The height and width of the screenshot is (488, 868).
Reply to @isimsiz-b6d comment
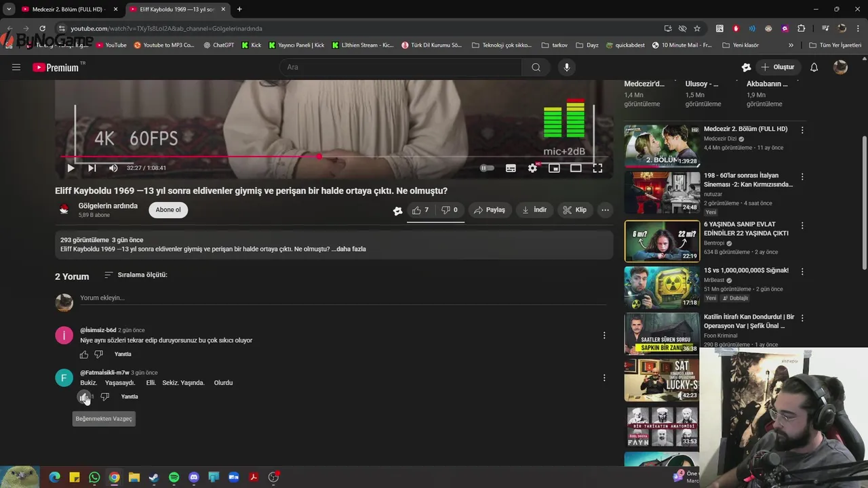[x=123, y=354]
